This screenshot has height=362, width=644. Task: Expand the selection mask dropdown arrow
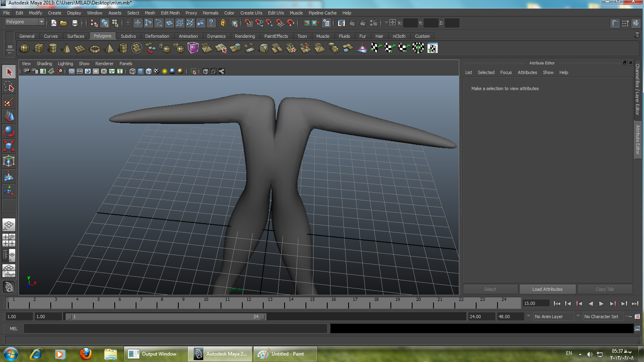click(128, 23)
